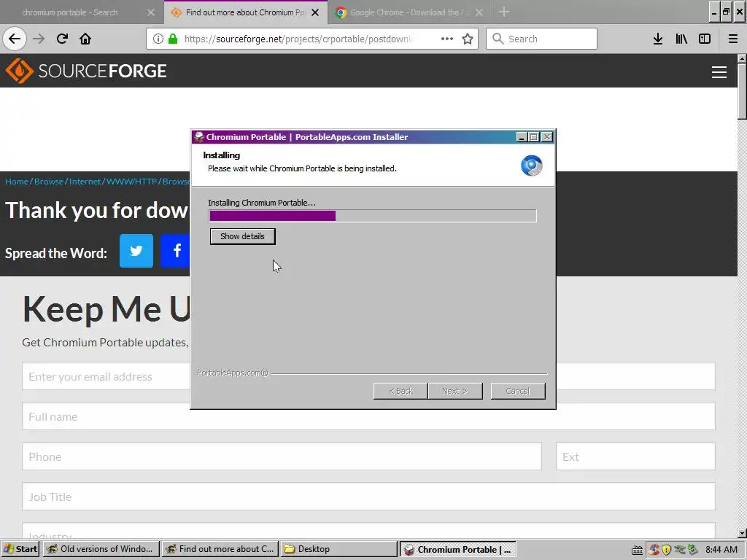Click the network connection tray icon
The image size is (747, 560).
pos(679,550)
